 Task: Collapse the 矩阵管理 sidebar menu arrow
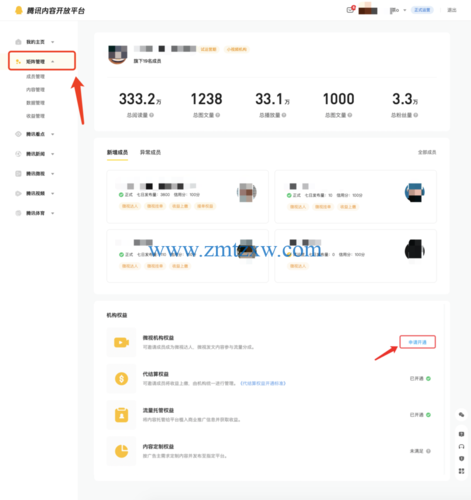point(53,62)
